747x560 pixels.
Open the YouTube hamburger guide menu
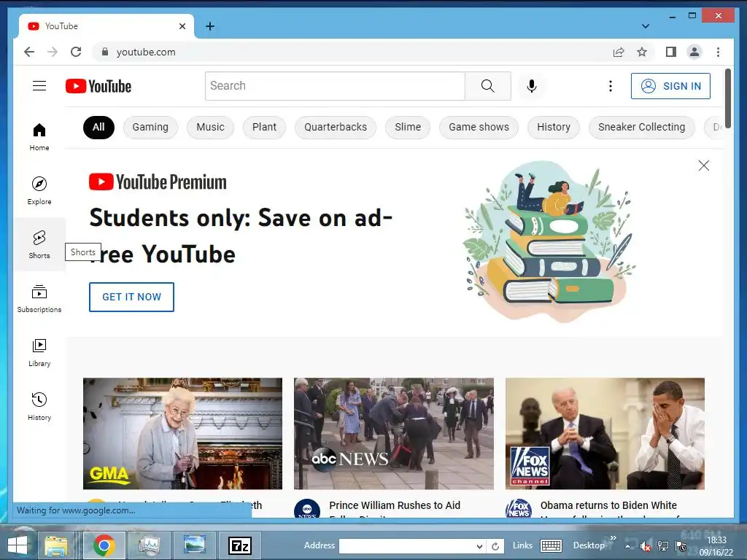(x=39, y=86)
